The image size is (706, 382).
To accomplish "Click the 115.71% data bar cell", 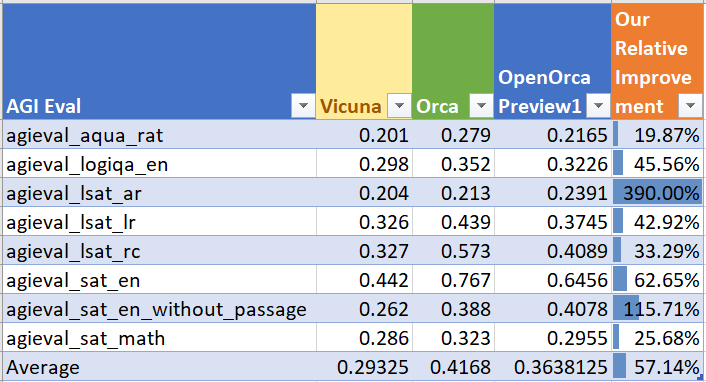I will point(657,309).
